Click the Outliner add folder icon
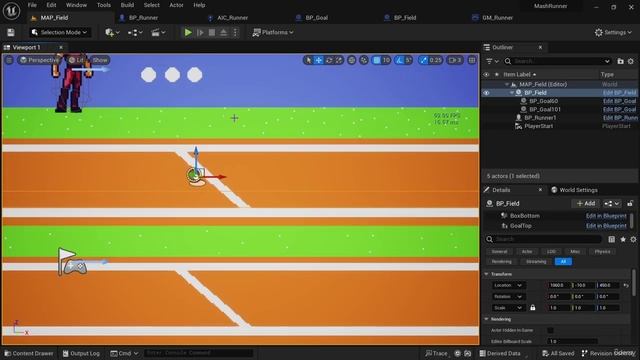640x360 pixels. tap(620, 61)
